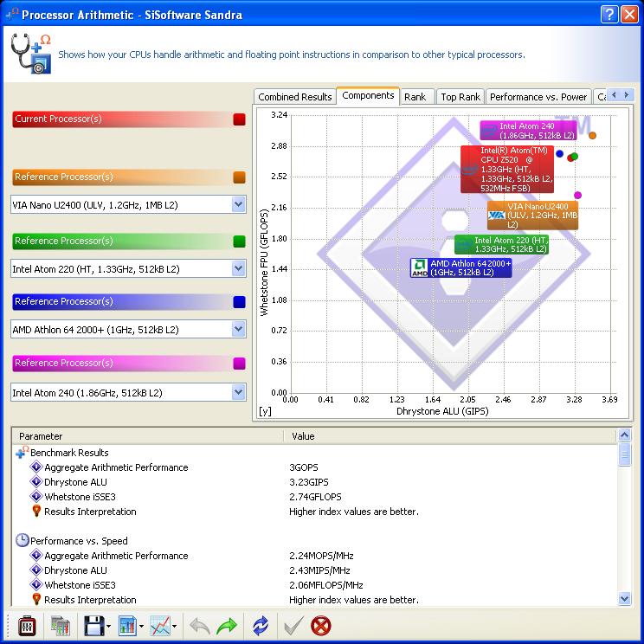Image resolution: width=644 pixels, height=644 pixels.
Task: Toggle the blue Reference Processor square
Action: click(239, 302)
